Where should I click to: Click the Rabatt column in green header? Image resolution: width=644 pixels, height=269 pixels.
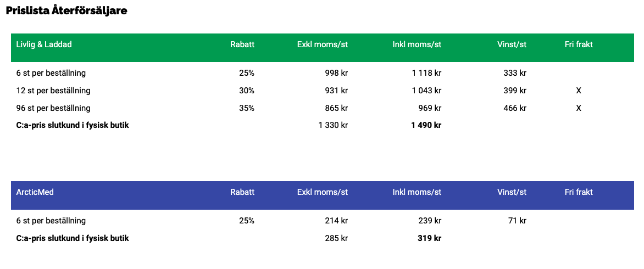pos(242,44)
